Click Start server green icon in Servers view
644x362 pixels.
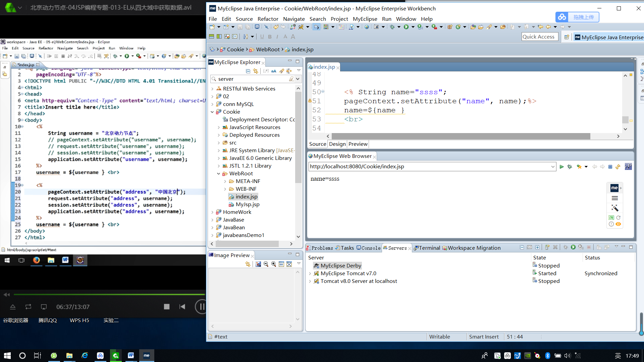tap(573, 247)
